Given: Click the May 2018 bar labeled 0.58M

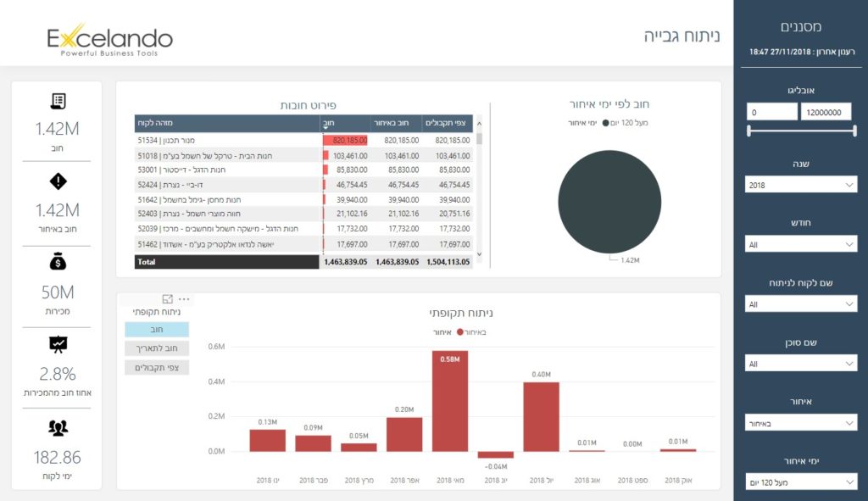Looking at the screenshot, I should coord(449,401).
